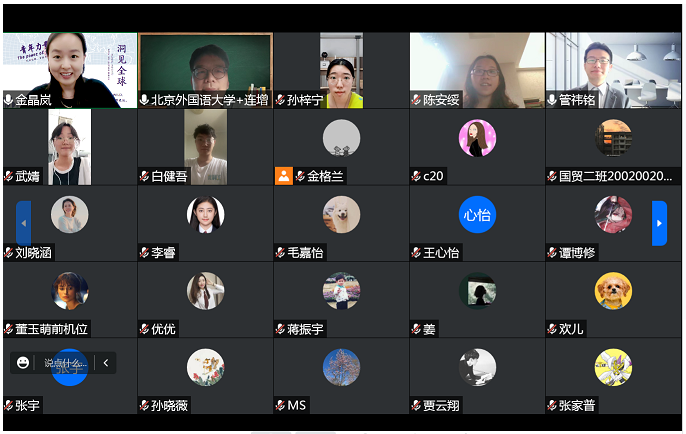Image resolution: width=686 pixels, height=434 pixels.
Task: Go to next page of participants
Action: 659,223
